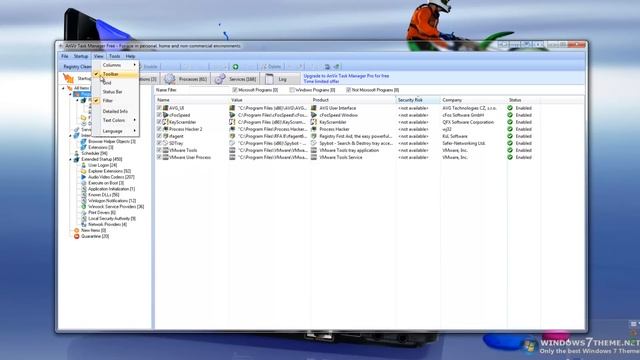Collapse the All Items tree node
The width and height of the screenshot is (640, 360).
tap(63, 88)
